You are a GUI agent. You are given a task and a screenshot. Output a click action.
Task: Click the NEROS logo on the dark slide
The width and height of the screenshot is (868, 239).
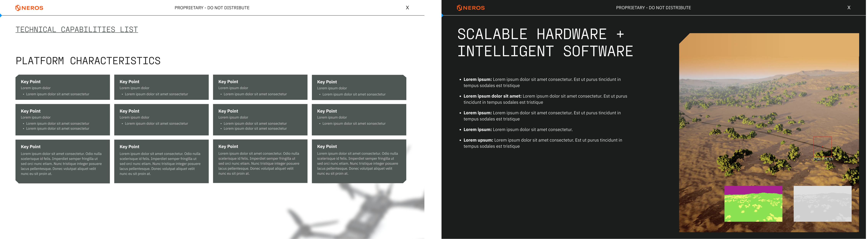coord(471,8)
